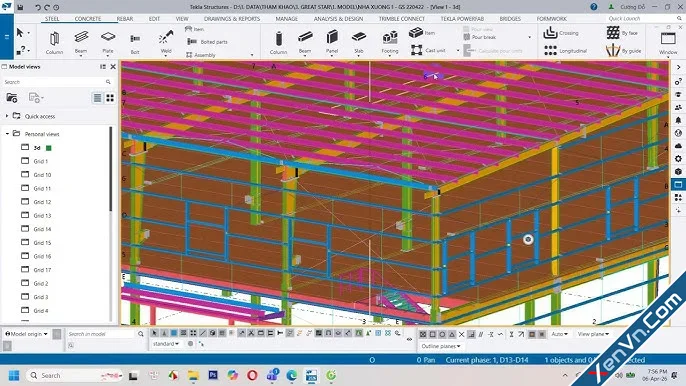Expand the Quick access tree node
Viewport: 686px width, 386px height.
click(7, 116)
